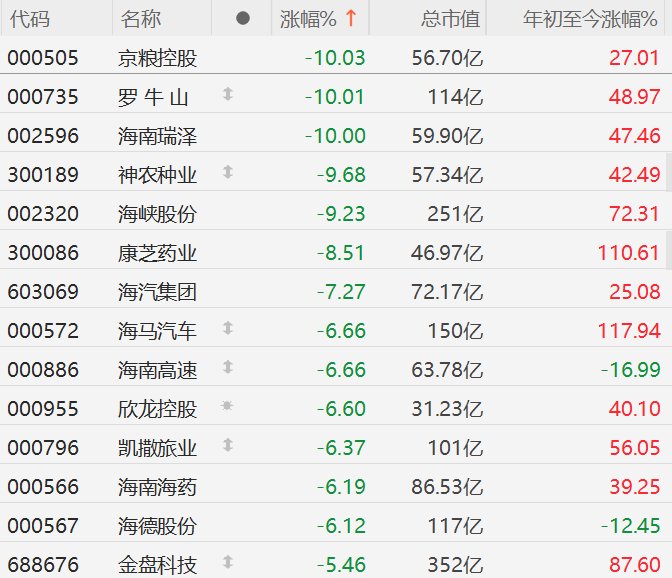Click the marker icon beside 金盘科技
The width and height of the screenshot is (672, 578).
[x=228, y=562]
